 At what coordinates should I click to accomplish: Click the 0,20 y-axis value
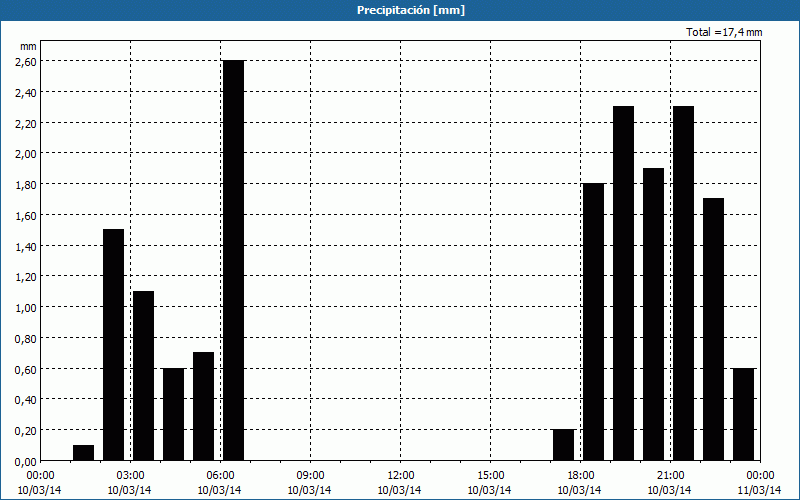[26, 431]
